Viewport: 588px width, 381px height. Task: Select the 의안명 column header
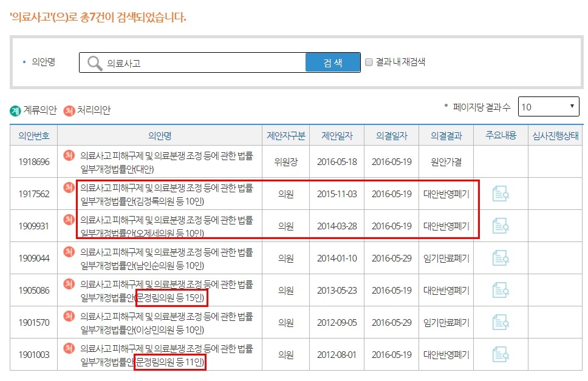161,135
